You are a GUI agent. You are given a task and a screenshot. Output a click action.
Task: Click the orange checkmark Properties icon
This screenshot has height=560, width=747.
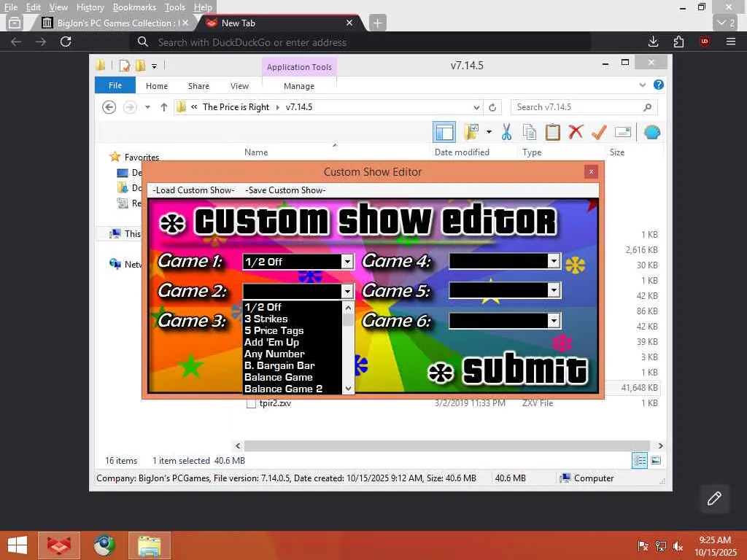[x=599, y=132]
